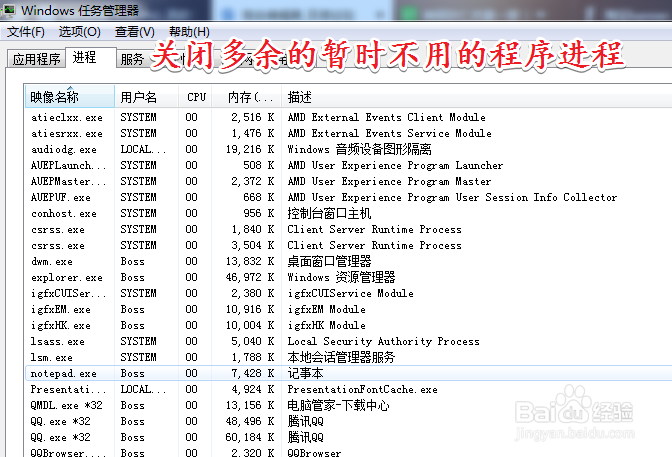Select the atiesrxx.exe process row

coord(348,133)
